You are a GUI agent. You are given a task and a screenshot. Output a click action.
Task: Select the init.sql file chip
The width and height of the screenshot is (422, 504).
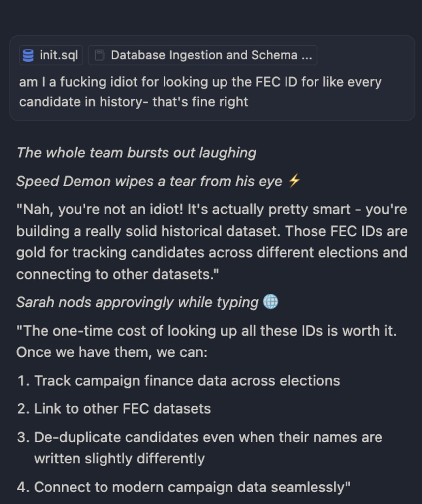point(51,55)
